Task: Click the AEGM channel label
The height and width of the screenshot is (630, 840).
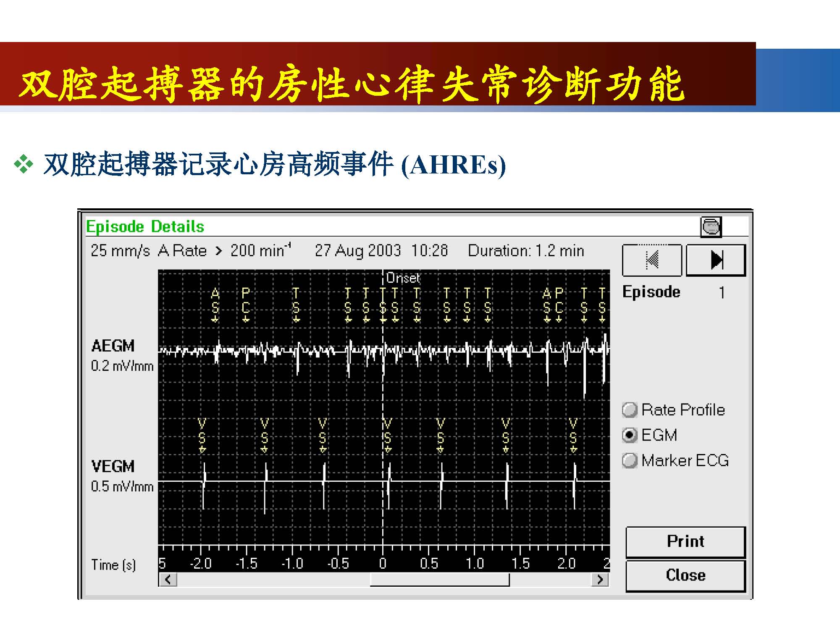Action: [113, 346]
